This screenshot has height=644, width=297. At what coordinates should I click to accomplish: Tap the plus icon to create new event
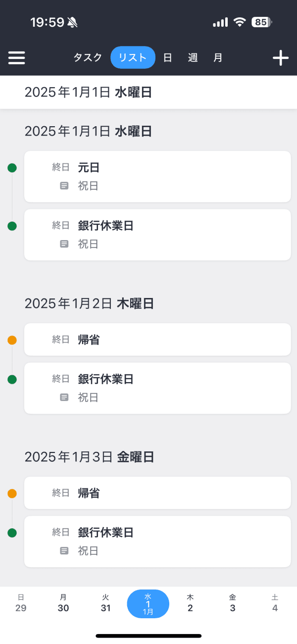(x=280, y=58)
